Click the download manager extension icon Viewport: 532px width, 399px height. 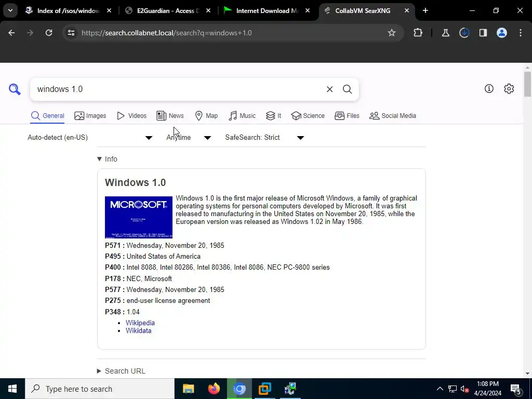tap(464, 33)
